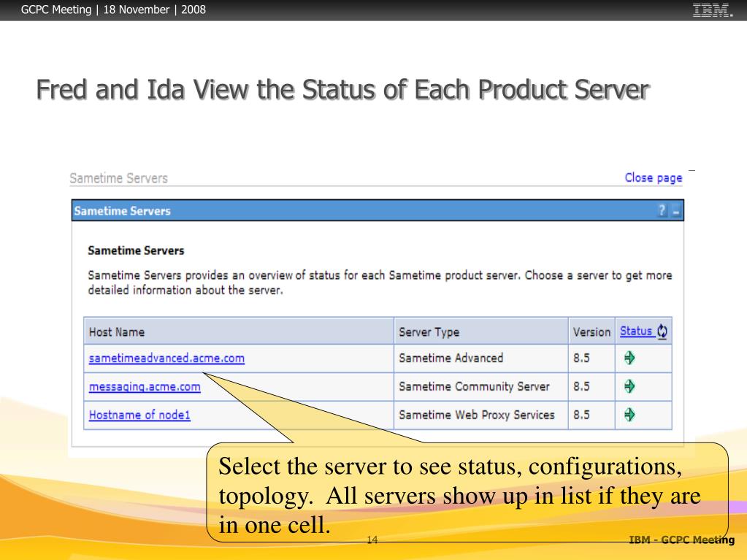Click the slide title about Fred and Ida
747x560 pixels.
[343, 90]
